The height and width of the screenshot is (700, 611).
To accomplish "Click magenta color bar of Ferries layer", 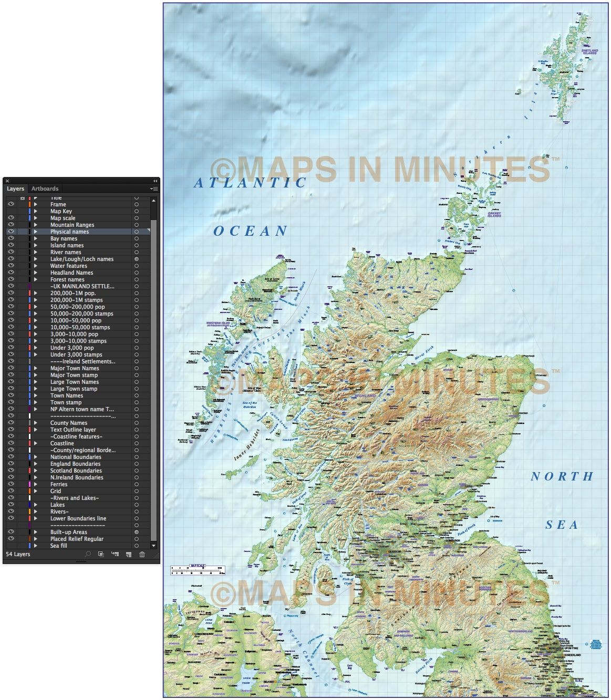I will [x=29, y=484].
